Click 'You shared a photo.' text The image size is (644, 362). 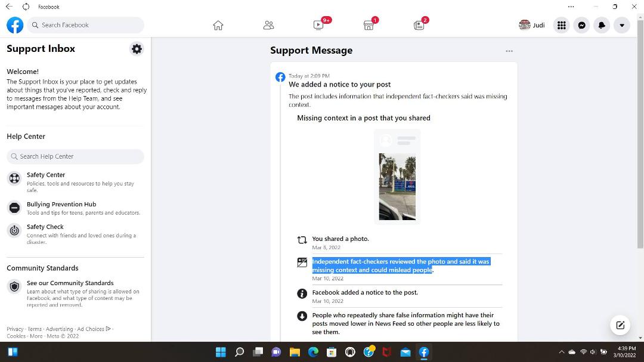pos(340,239)
